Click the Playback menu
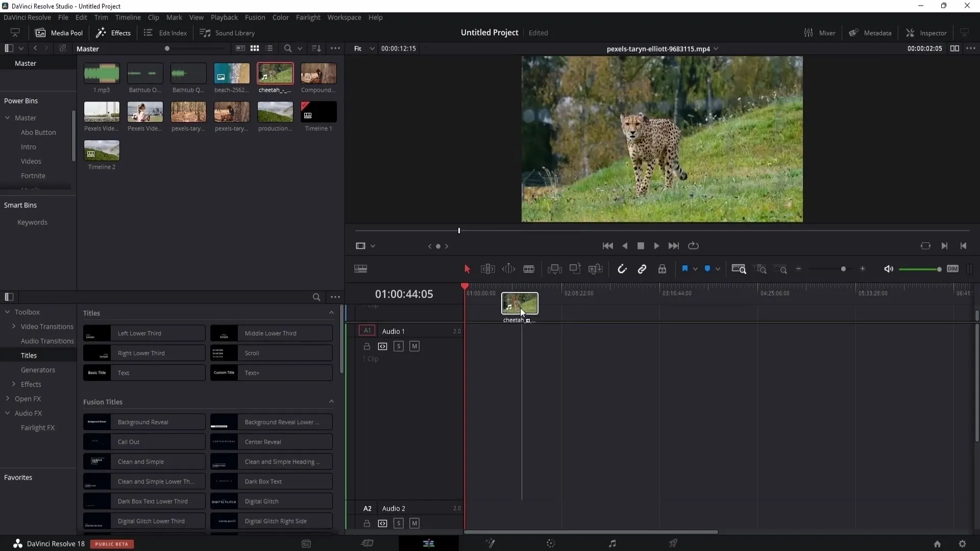This screenshot has height=551, width=980. click(x=224, y=17)
